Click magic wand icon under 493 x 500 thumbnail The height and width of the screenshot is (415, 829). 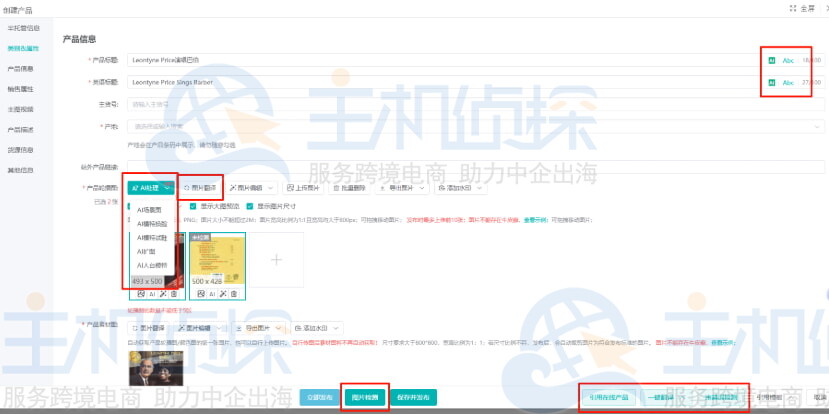163,294
